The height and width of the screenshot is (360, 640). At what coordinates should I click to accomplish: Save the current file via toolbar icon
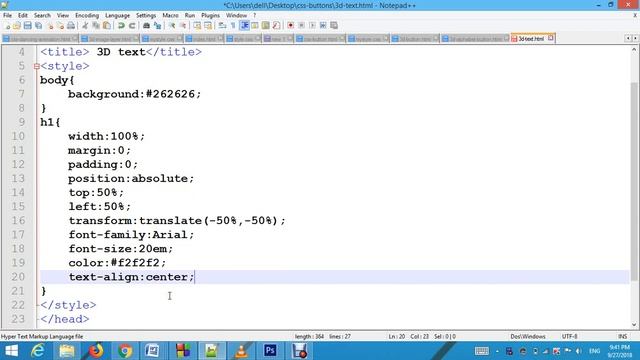coord(27,26)
